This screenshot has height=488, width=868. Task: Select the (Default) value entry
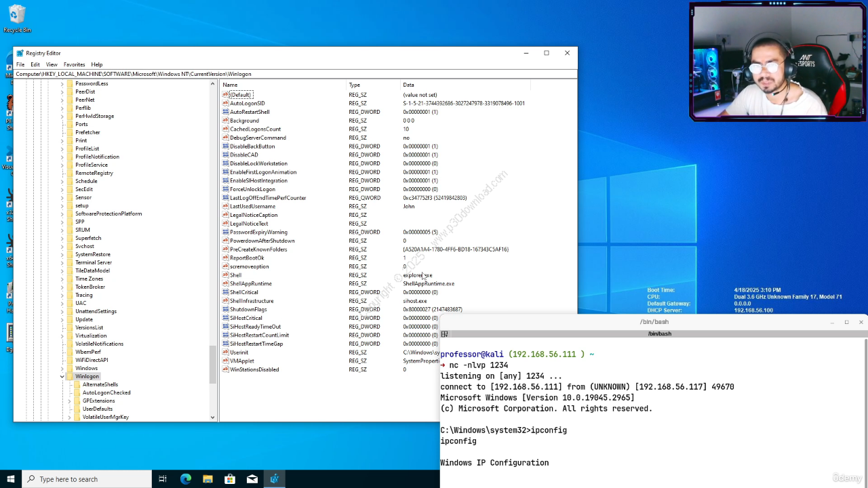(241, 95)
